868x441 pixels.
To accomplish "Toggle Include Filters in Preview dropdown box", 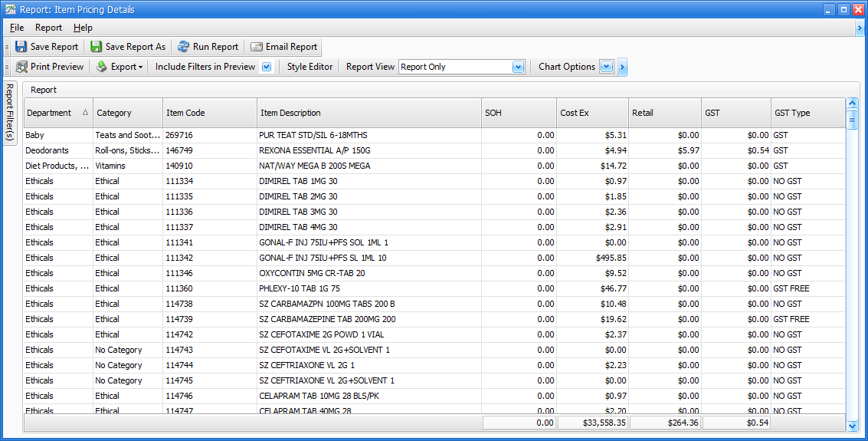I will click(267, 67).
